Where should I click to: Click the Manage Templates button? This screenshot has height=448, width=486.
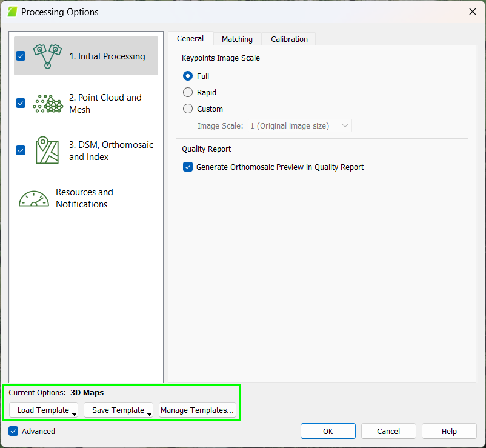coord(197,410)
